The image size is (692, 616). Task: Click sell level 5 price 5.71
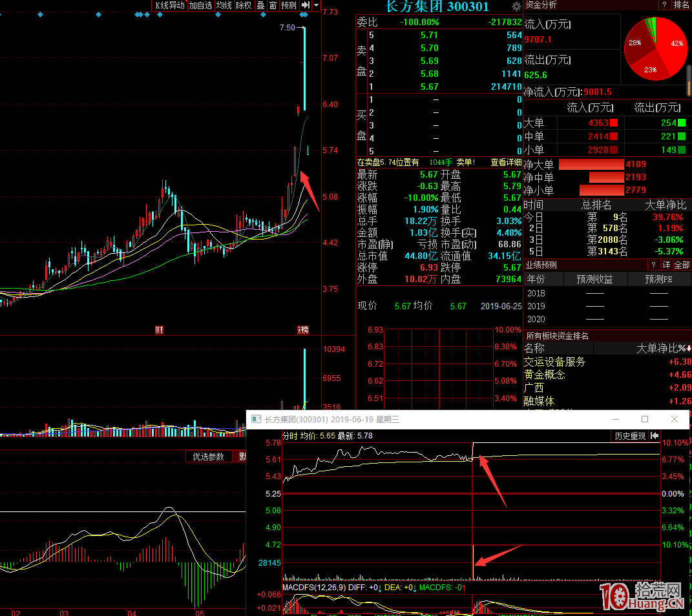coord(430,35)
